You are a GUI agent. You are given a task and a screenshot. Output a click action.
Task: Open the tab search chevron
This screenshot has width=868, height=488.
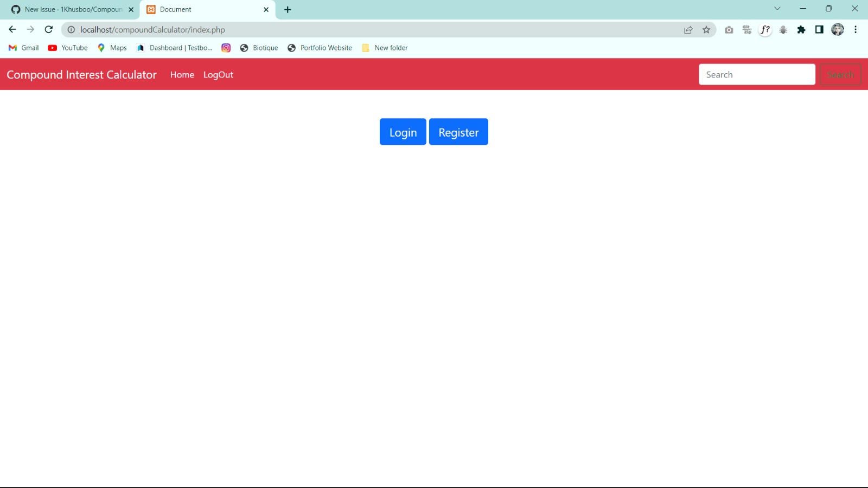point(778,9)
